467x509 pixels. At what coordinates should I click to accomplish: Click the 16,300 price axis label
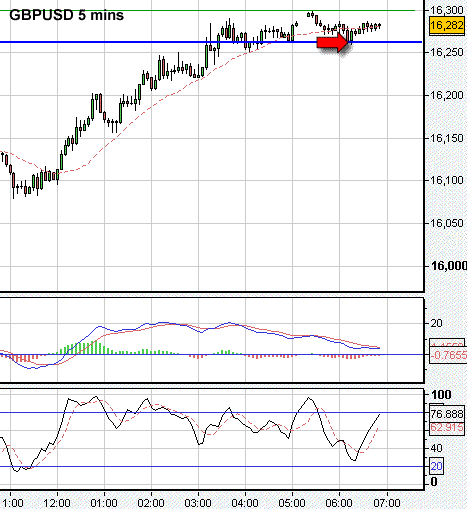point(447,10)
